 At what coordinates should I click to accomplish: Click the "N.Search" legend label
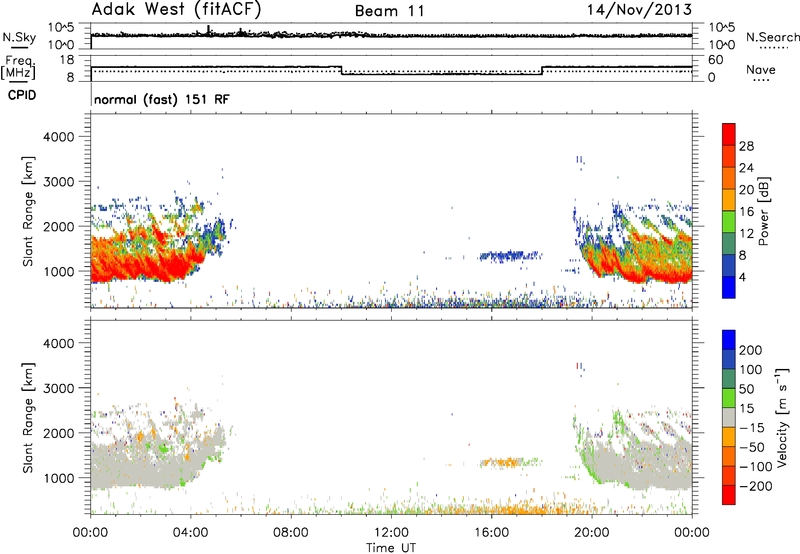tap(772, 37)
